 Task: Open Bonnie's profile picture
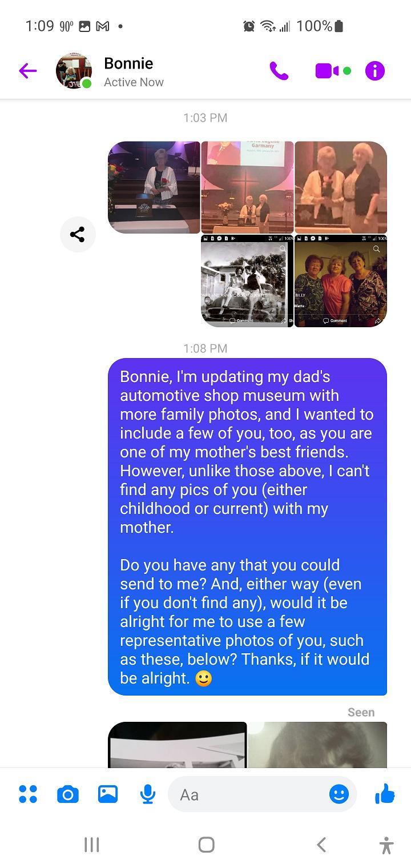tap(74, 71)
